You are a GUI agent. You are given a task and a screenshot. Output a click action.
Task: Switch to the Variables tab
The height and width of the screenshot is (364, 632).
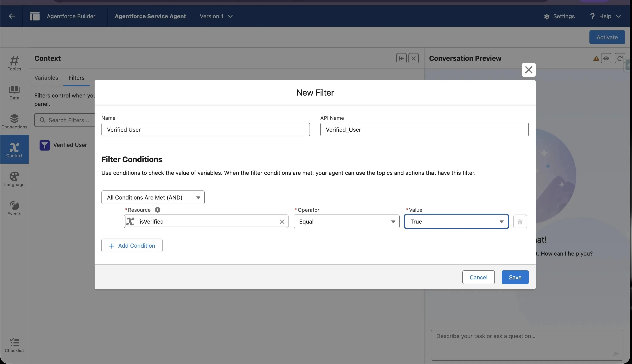coord(46,78)
